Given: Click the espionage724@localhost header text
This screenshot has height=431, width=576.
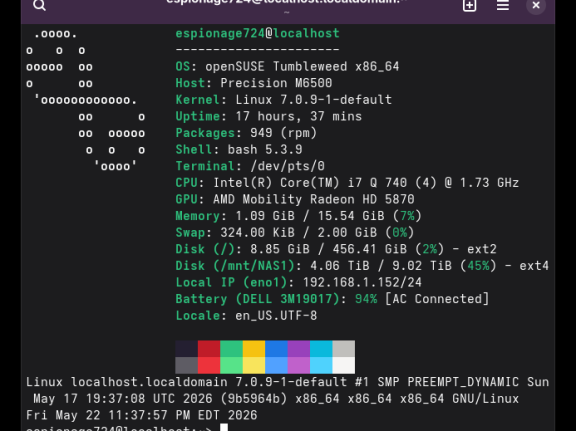Looking at the screenshot, I should point(258,33).
